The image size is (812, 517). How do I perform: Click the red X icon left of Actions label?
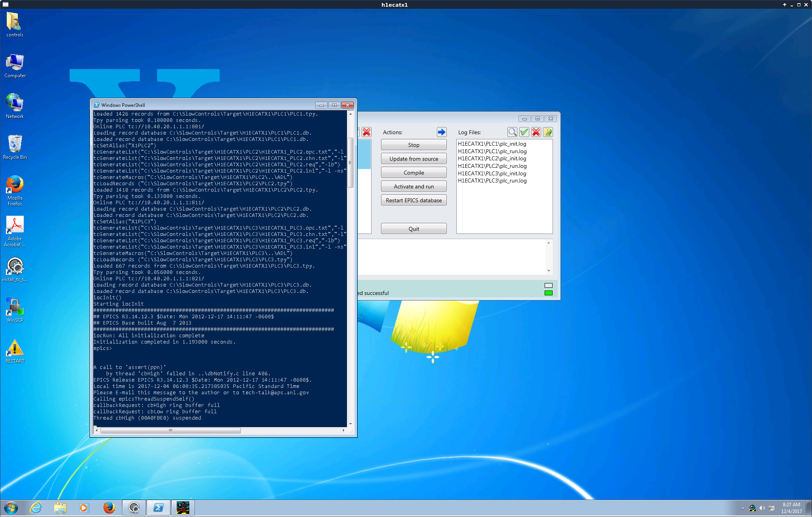pos(367,132)
